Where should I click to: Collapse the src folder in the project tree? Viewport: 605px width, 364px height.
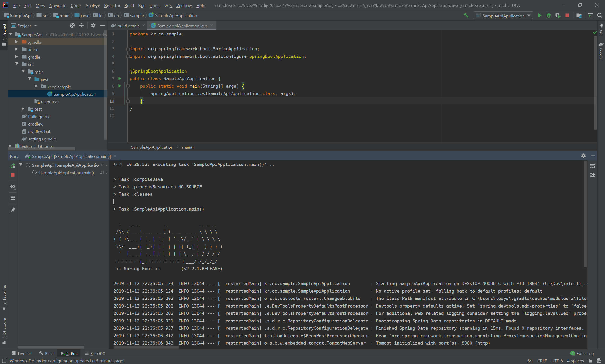coord(17,64)
